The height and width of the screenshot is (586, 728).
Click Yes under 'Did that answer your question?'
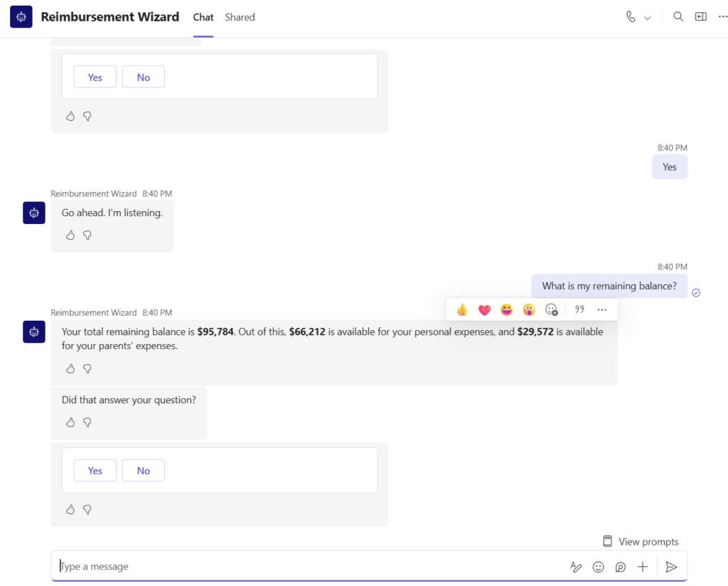(x=95, y=471)
